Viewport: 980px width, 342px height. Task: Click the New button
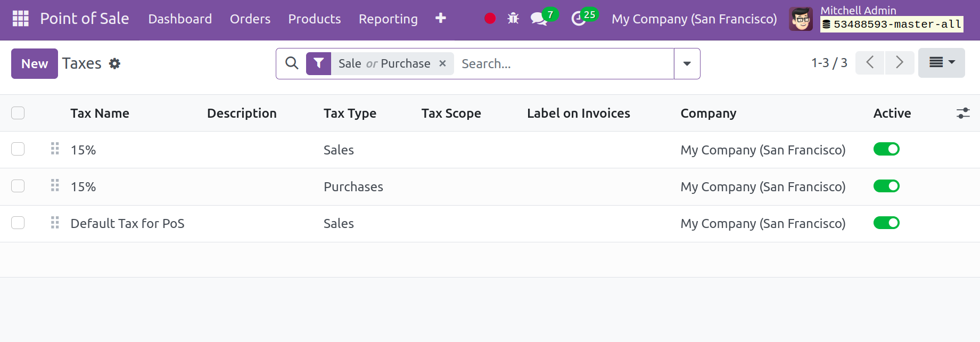click(x=35, y=64)
